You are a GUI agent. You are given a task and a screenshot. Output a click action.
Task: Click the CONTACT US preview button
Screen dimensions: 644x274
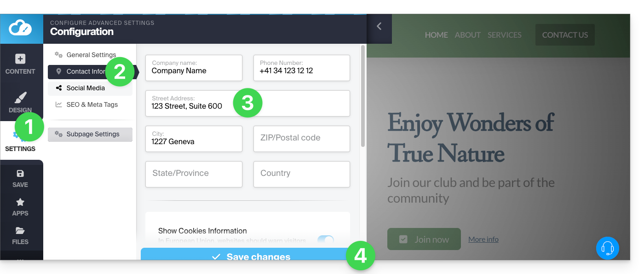(x=565, y=35)
